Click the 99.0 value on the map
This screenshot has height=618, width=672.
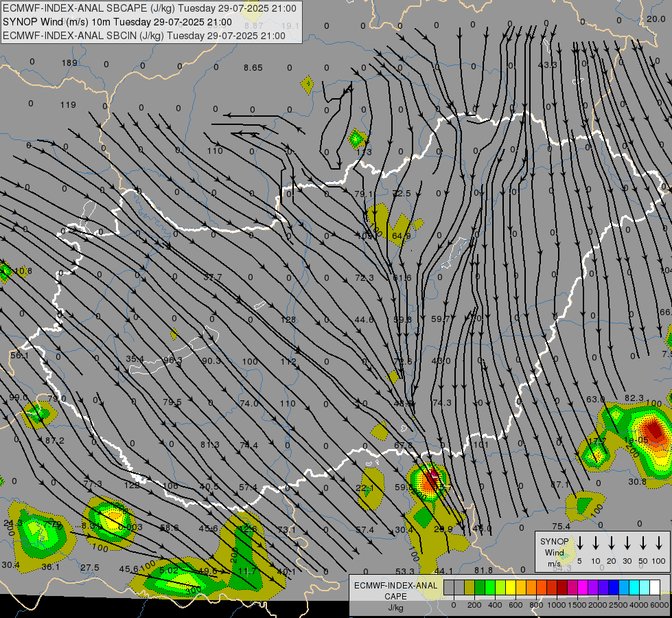click(19, 398)
